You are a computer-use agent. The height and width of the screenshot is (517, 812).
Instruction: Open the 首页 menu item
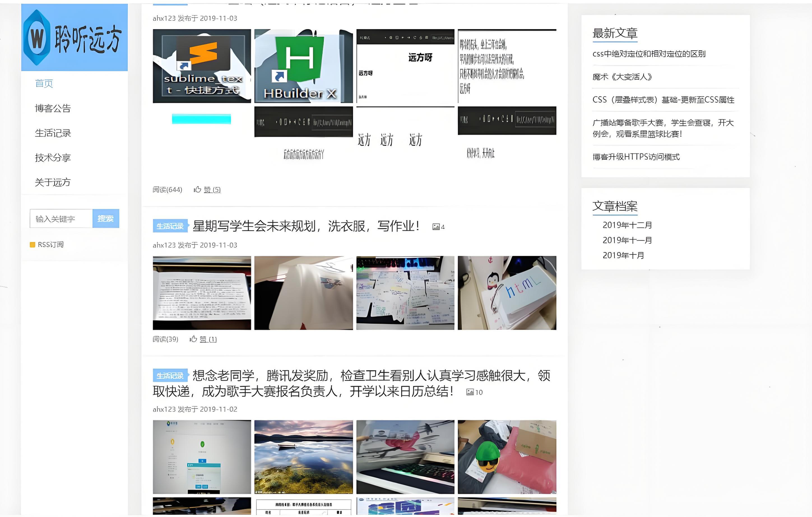(44, 83)
